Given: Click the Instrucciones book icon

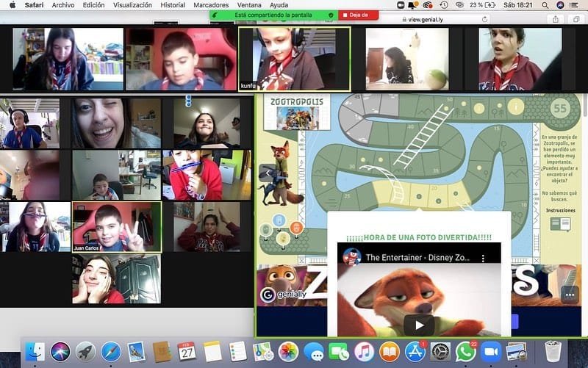Looking at the screenshot, I should click(559, 223).
